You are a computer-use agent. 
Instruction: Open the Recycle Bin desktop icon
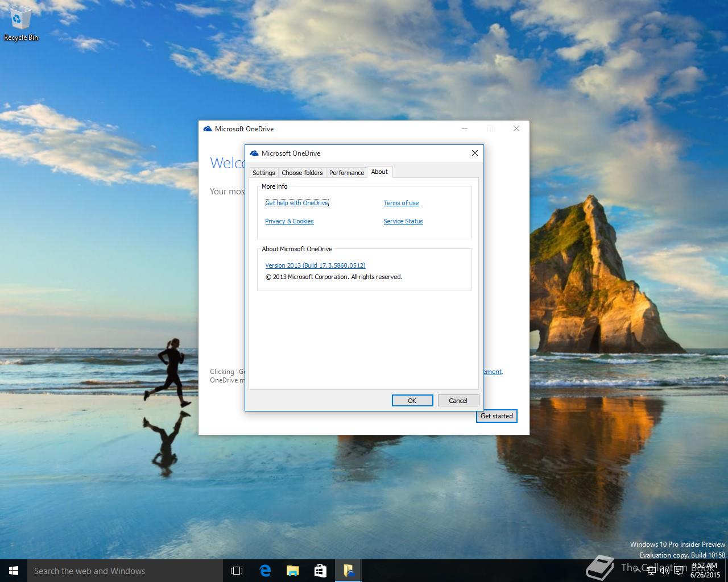pyautogui.click(x=21, y=24)
